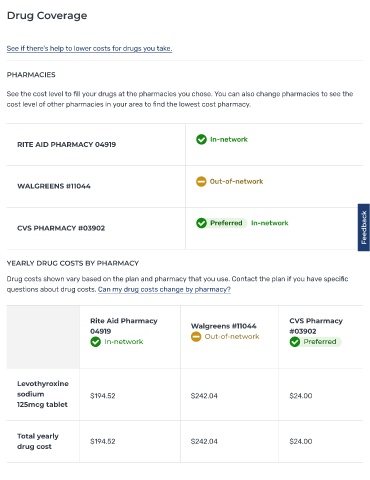Open the Feedback side tab
Viewport: 370px width, 480px height.
pos(364,227)
